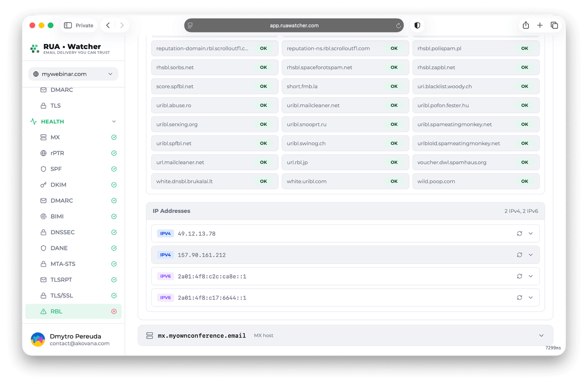The image size is (588, 385).
Task: Click the DNSSEC padlock icon
Action: click(x=44, y=232)
